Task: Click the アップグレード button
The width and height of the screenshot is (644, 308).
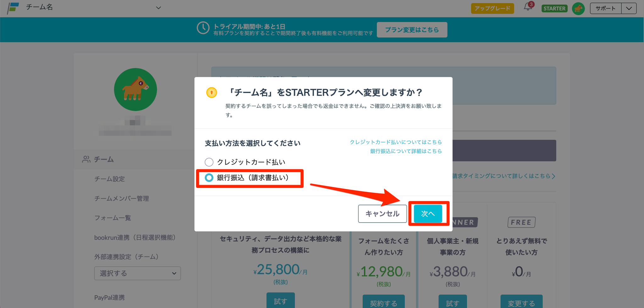Action: [492, 8]
